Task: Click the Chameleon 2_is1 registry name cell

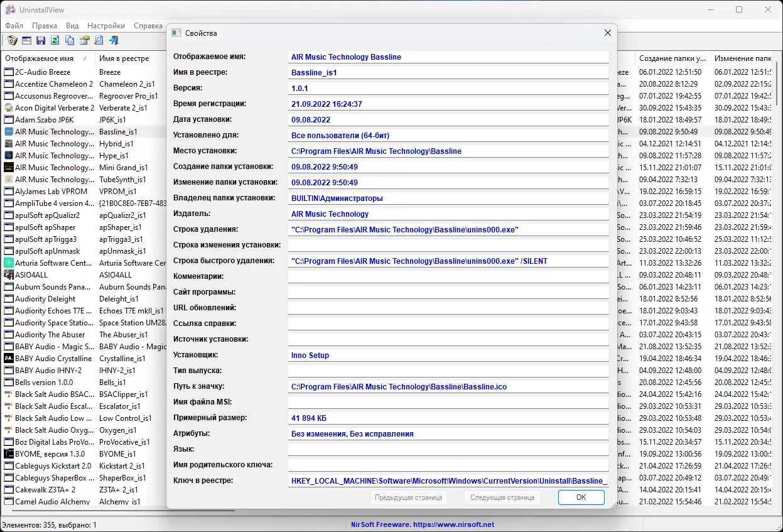Action: click(x=127, y=84)
